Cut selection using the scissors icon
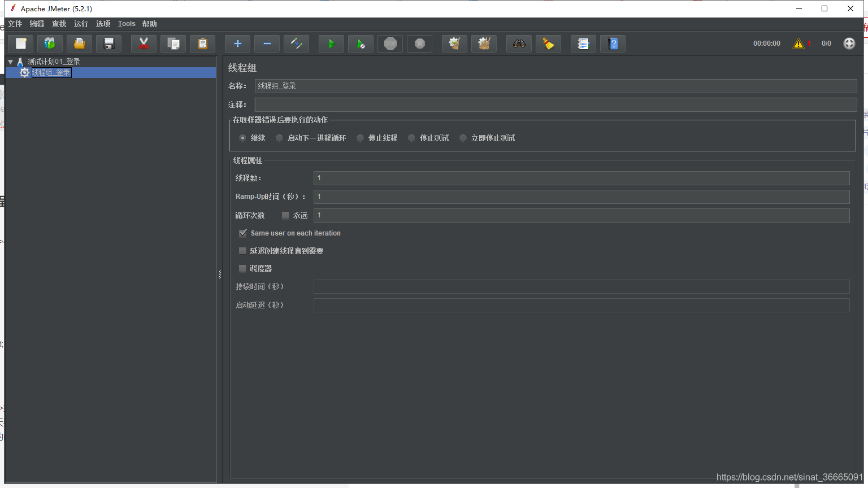Image resolution: width=868 pixels, height=488 pixels. tap(144, 43)
